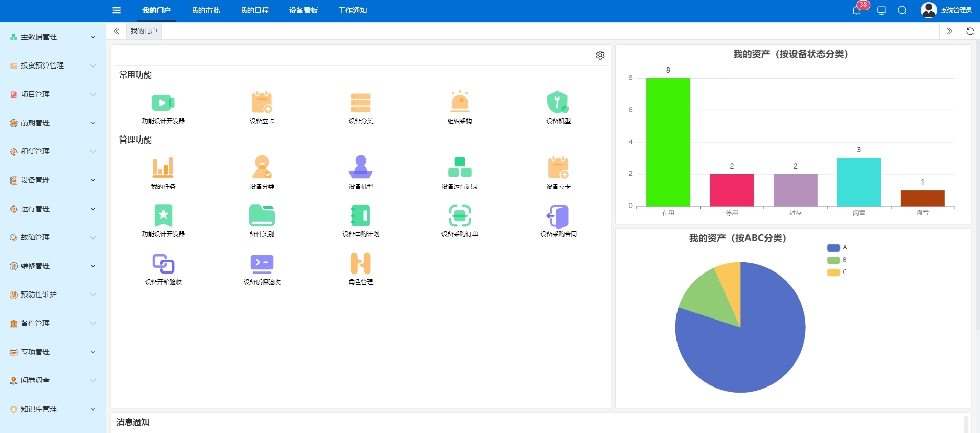Expand 主数据管理 sidebar menu
980x433 pixels.
tap(53, 37)
